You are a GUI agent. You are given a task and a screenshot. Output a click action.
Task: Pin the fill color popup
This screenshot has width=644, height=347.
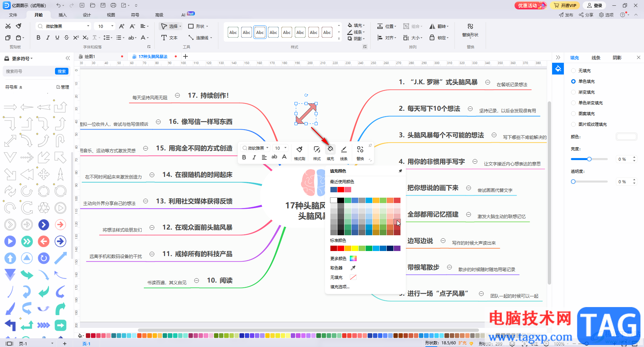[400, 171]
